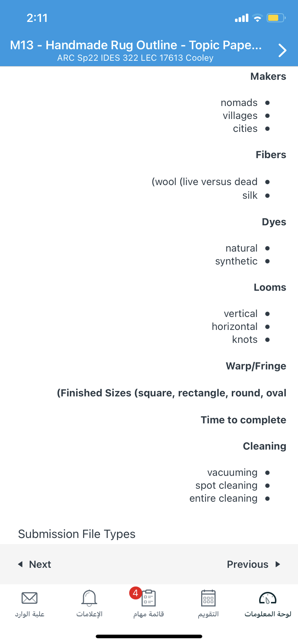Select the لوحة المعلومات tab label
Screen dimensions: 298x644
click(268, 614)
